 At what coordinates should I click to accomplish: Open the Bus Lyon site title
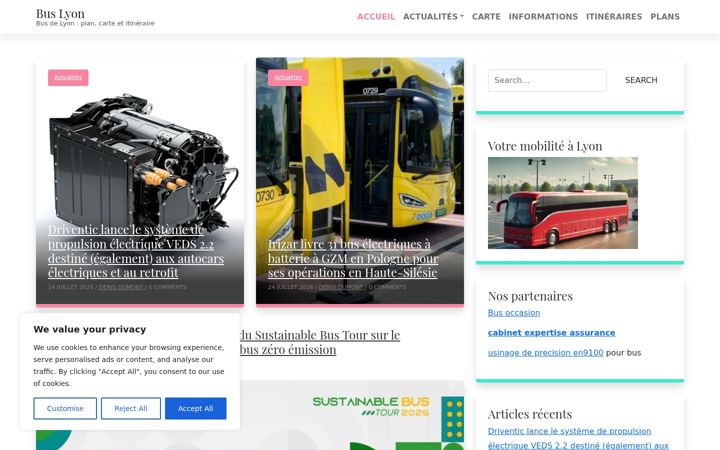tap(60, 13)
